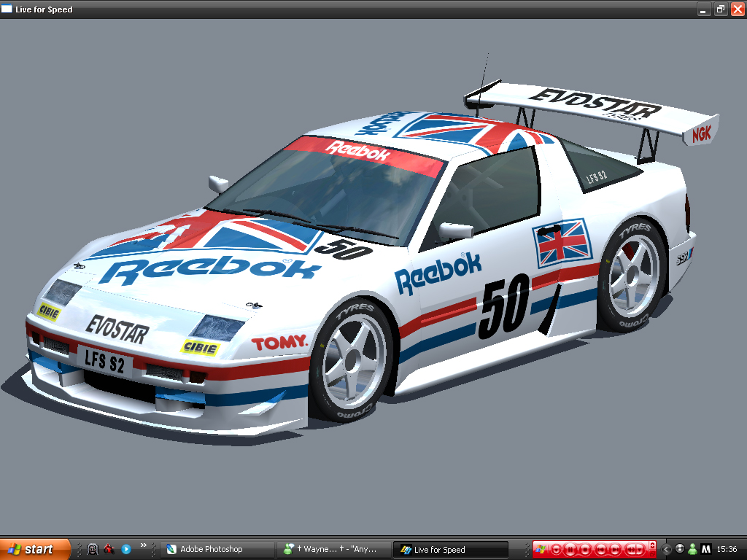Click the media toolbar up-down stepper arrows
The height and width of the screenshot is (560, 747).
click(653, 545)
